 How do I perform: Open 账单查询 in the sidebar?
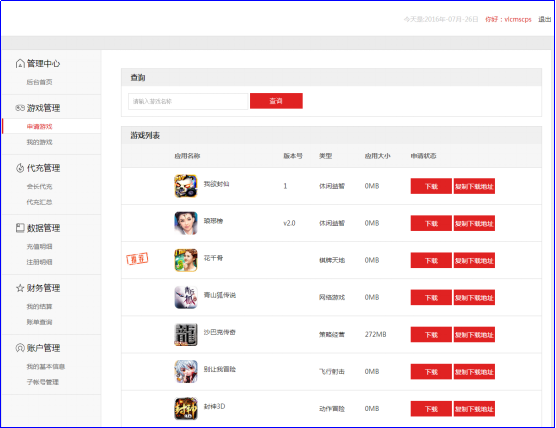click(39, 322)
